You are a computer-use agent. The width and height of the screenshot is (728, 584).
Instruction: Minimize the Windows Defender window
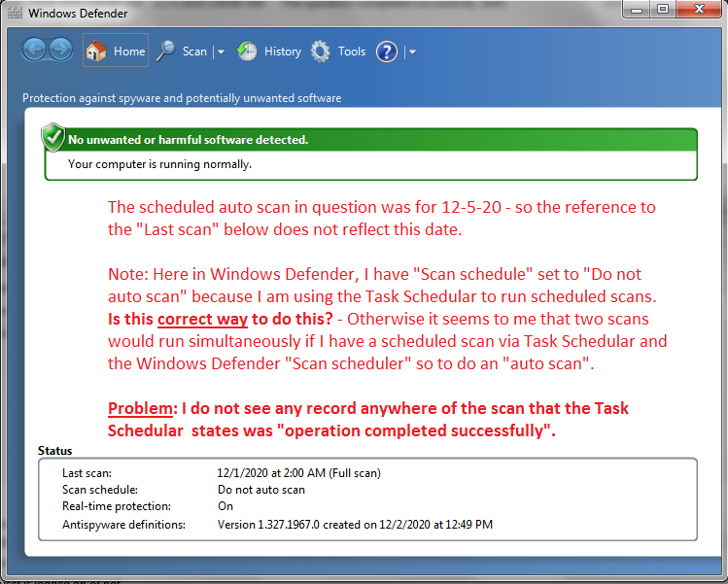pos(637,10)
